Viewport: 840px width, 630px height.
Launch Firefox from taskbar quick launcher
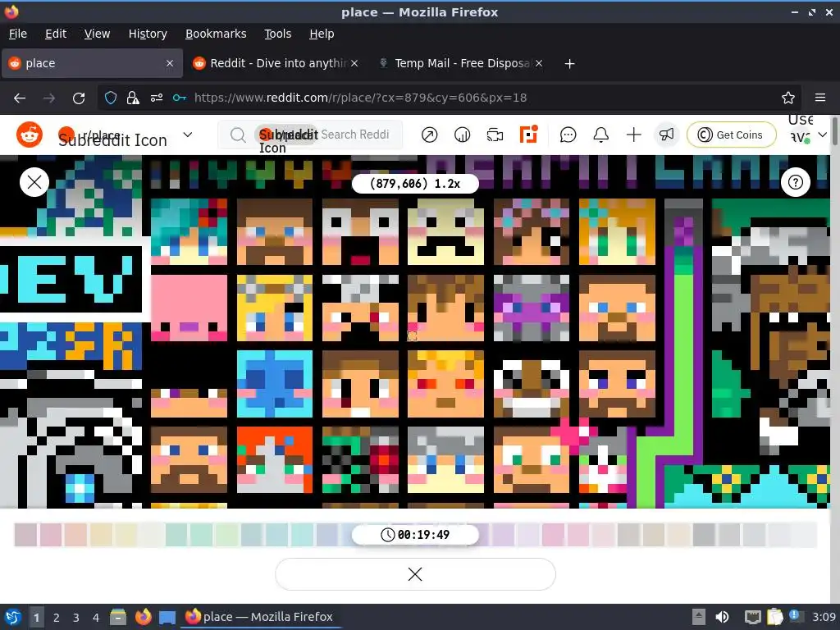[x=143, y=617]
